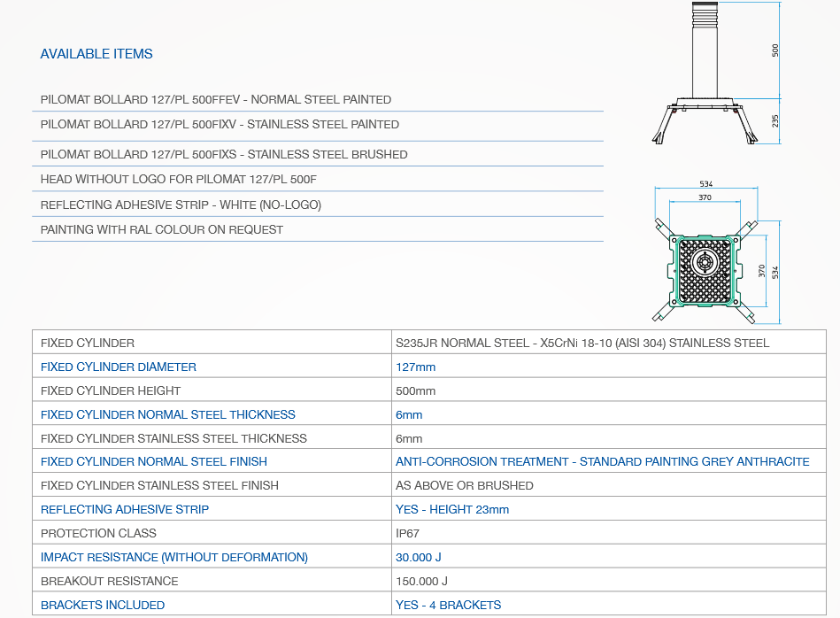Click the 235 base height dimension
The height and width of the screenshot is (618, 840).
click(x=775, y=121)
